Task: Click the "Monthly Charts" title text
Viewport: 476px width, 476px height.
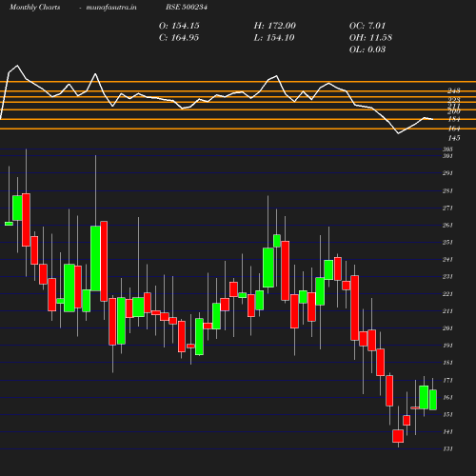Action: click(x=35, y=7)
